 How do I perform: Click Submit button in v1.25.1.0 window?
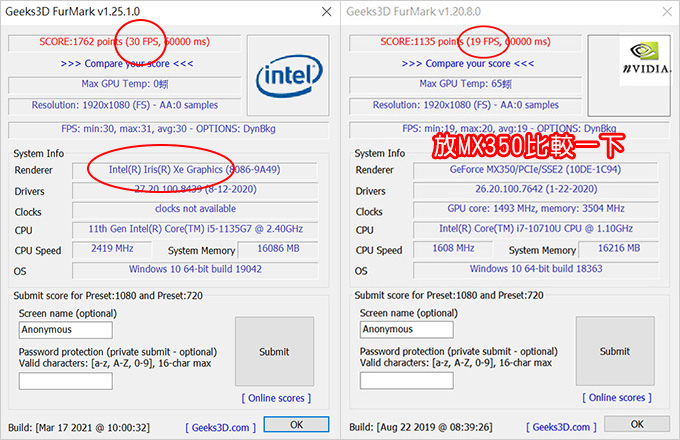pos(274,352)
